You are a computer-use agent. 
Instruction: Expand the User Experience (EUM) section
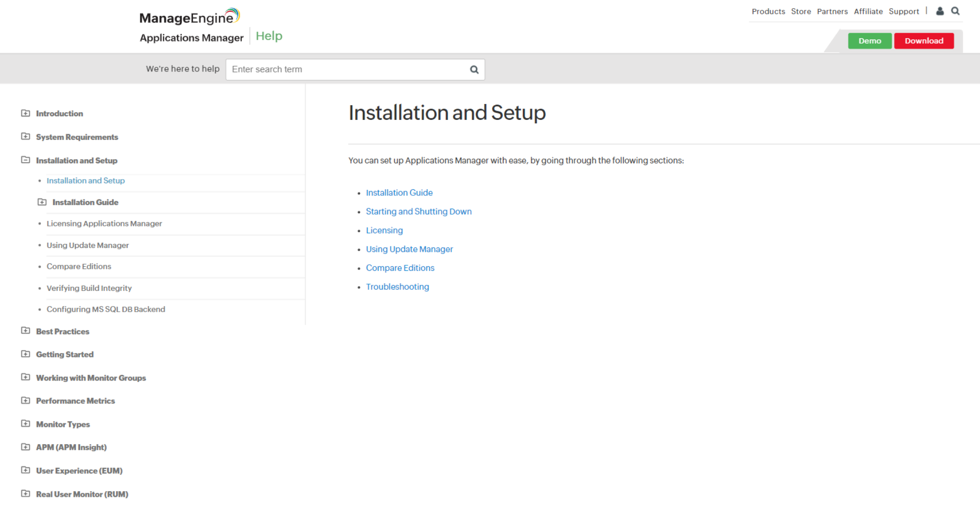coord(26,470)
